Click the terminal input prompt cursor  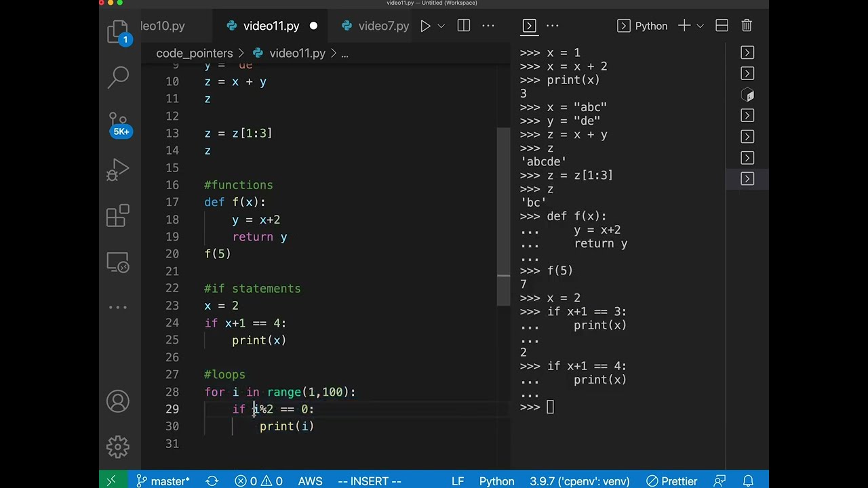(x=550, y=407)
